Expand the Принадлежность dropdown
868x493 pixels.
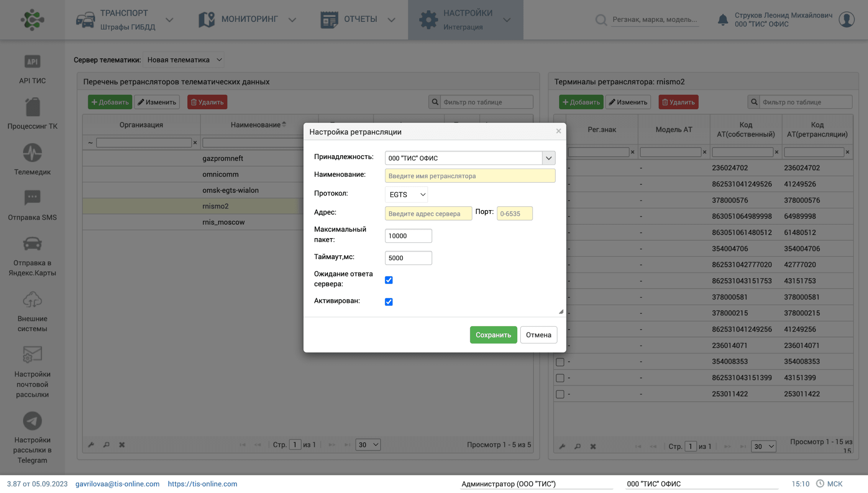[548, 158]
